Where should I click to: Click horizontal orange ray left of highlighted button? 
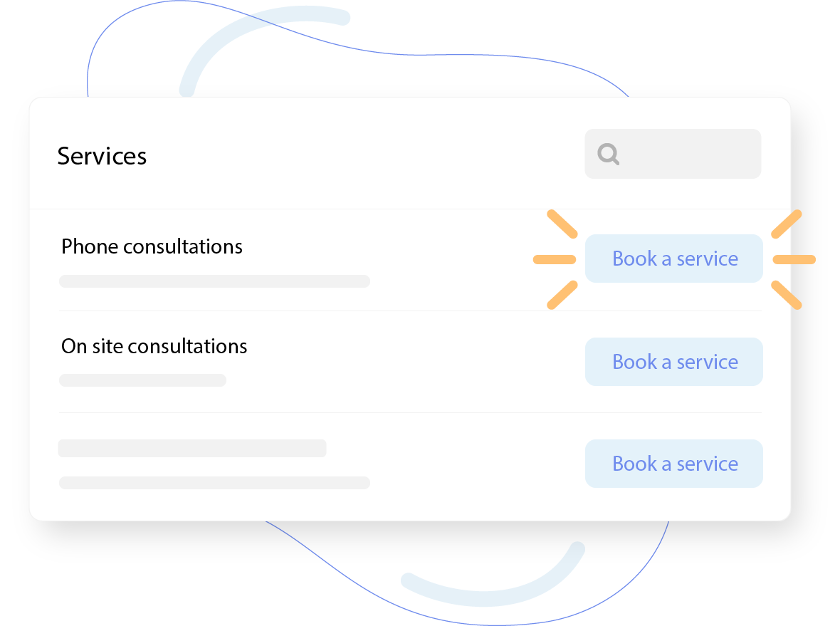tap(554, 259)
